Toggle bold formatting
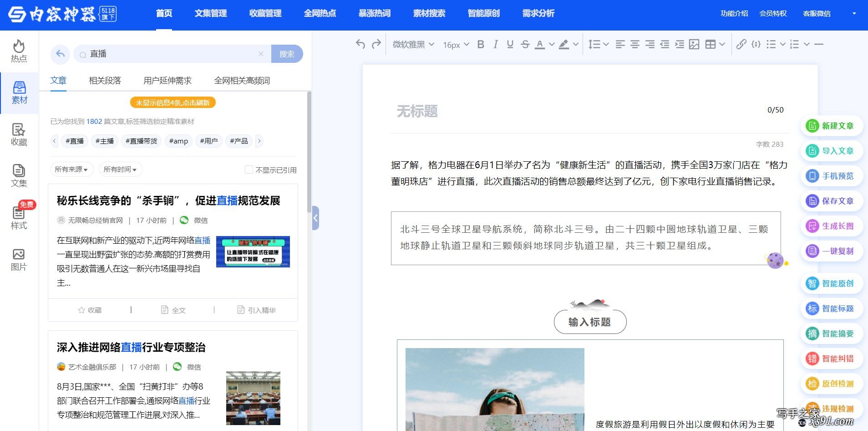 tap(481, 44)
